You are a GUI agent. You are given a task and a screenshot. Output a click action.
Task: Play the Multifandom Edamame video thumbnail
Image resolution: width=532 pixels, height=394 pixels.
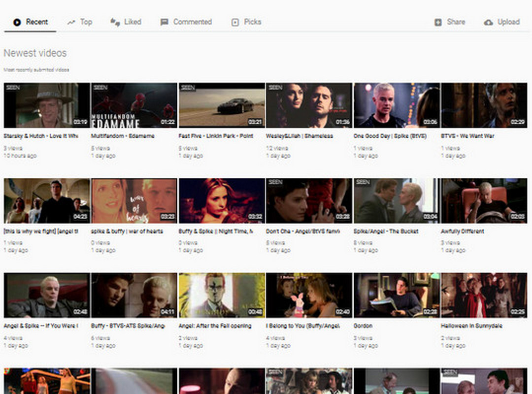[134, 105]
